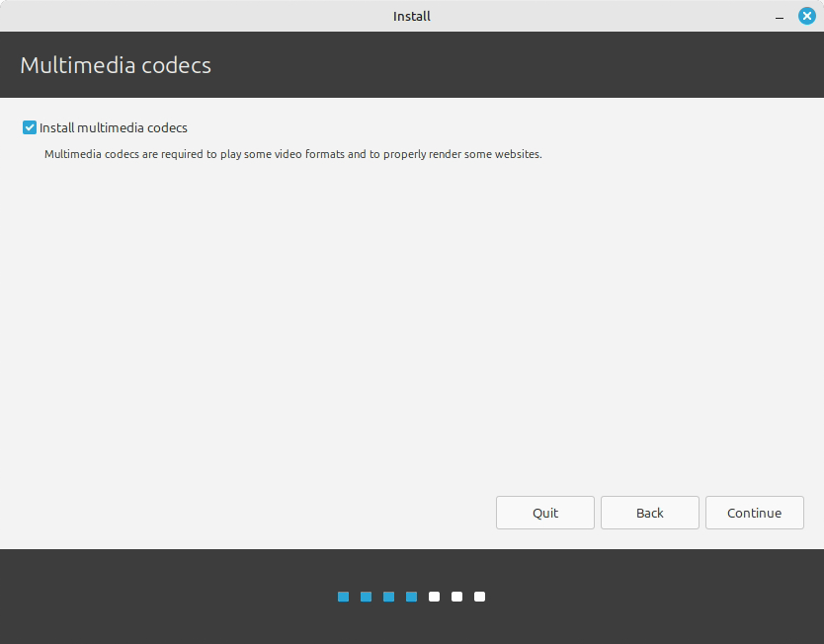824x644 pixels.
Task: Minimize the Install window
Action: point(780,18)
